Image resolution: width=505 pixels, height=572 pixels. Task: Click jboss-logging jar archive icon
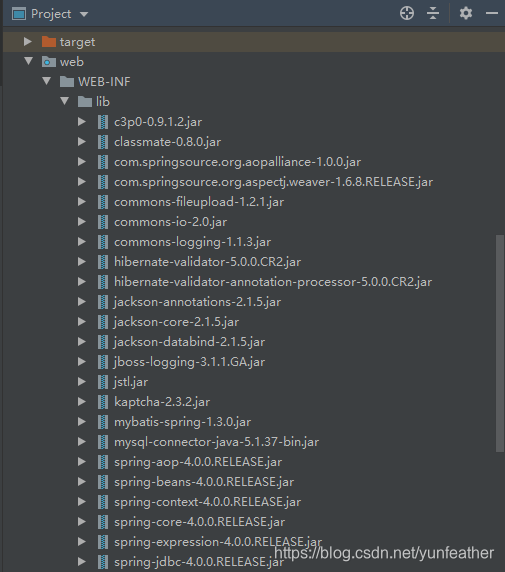coord(103,362)
